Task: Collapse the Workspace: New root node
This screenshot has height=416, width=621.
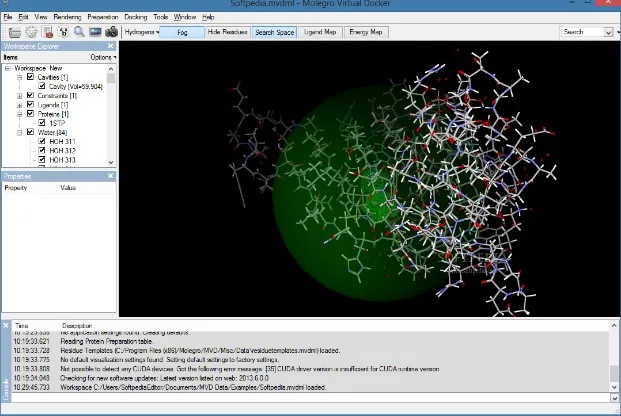Action: (8, 68)
